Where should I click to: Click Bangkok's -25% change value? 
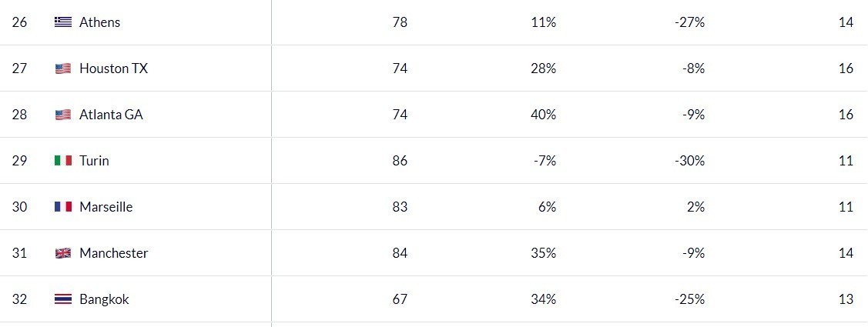[689, 299]
